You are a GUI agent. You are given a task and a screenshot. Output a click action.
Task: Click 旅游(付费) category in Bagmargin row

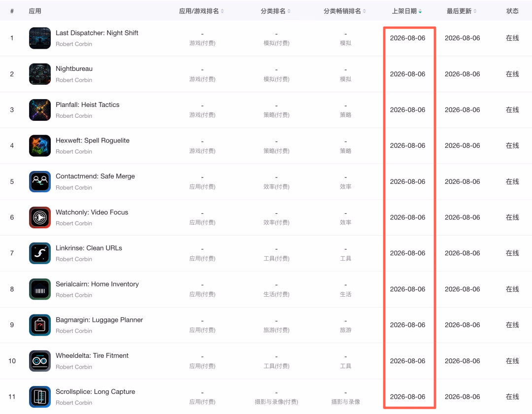[x=276, y=330]
